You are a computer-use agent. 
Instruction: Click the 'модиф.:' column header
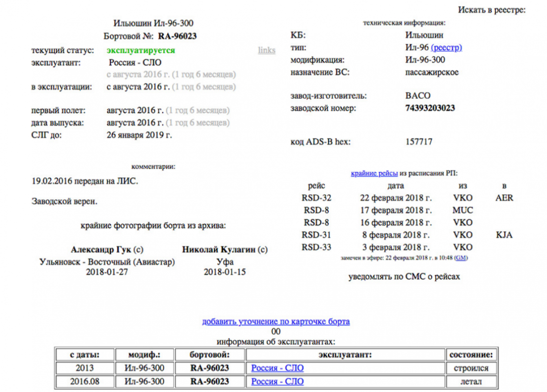click(144, 355)
